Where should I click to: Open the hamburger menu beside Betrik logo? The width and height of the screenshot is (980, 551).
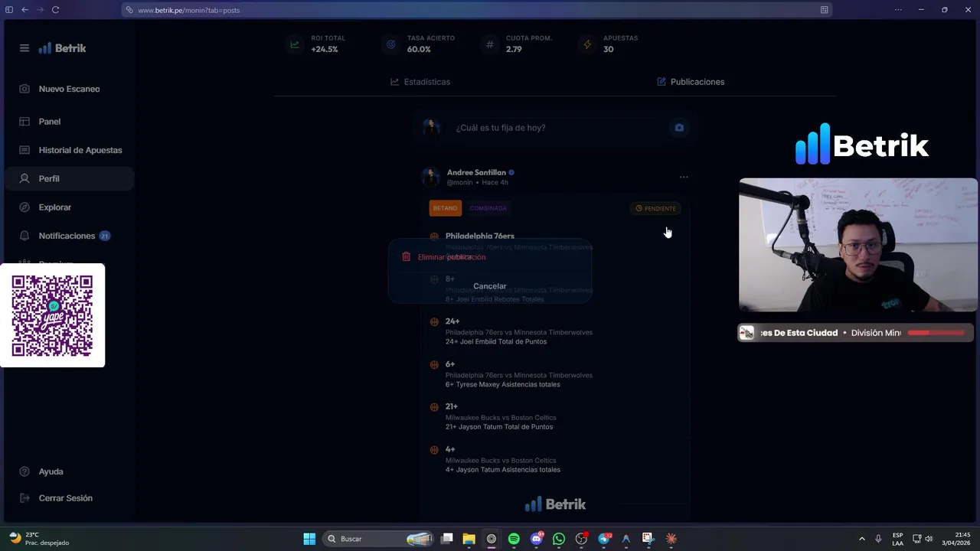coord(24,48)
